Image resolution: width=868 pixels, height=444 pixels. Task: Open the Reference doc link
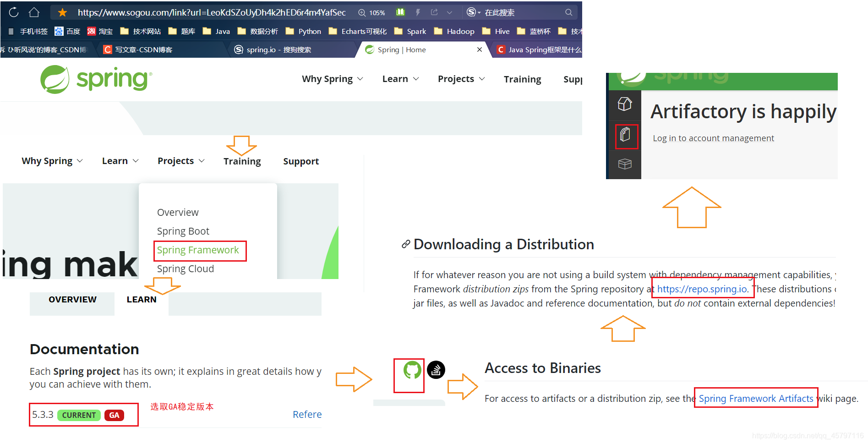click(x=307, y=414)
